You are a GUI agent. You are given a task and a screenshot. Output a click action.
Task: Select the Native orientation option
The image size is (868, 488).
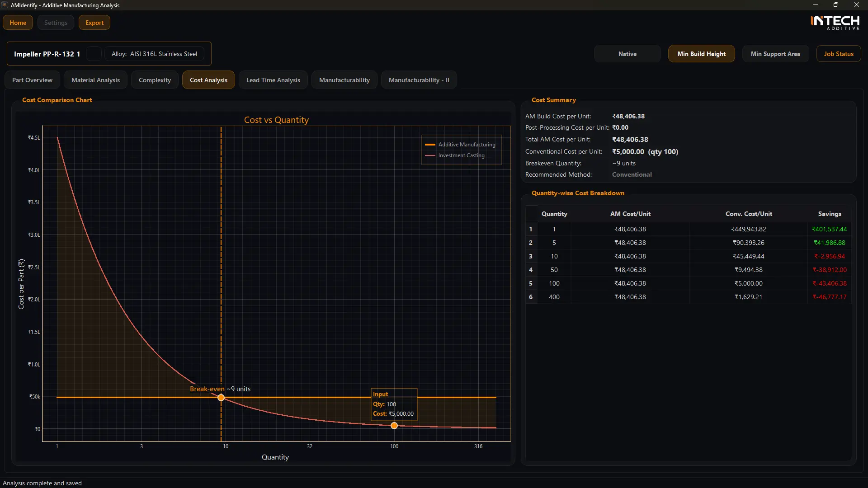(627, 54)
